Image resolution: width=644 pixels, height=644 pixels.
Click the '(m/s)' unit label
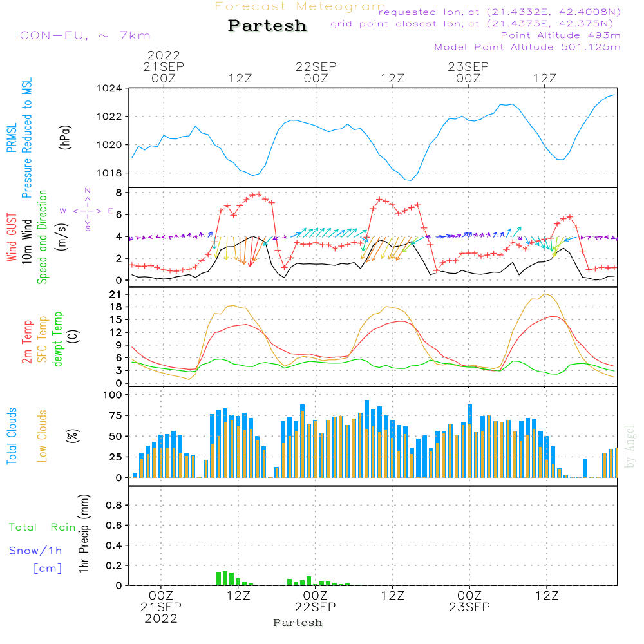click(62, 237)
